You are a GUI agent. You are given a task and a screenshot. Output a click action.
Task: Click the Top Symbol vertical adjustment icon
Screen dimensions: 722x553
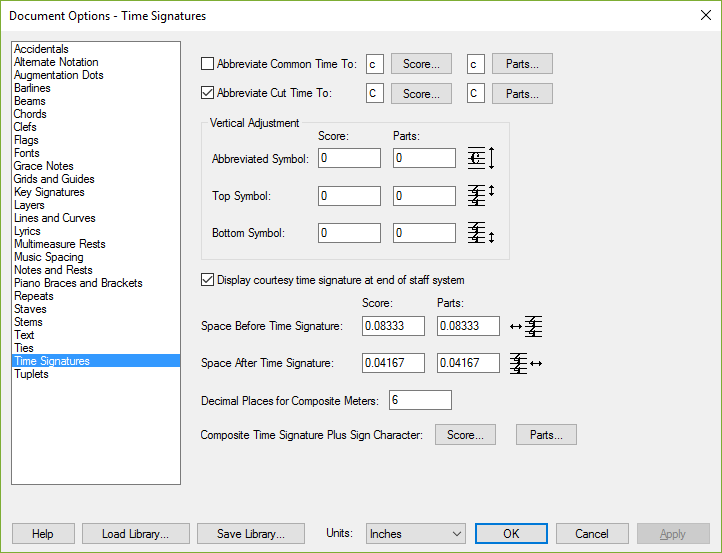(x=481, y=195)
